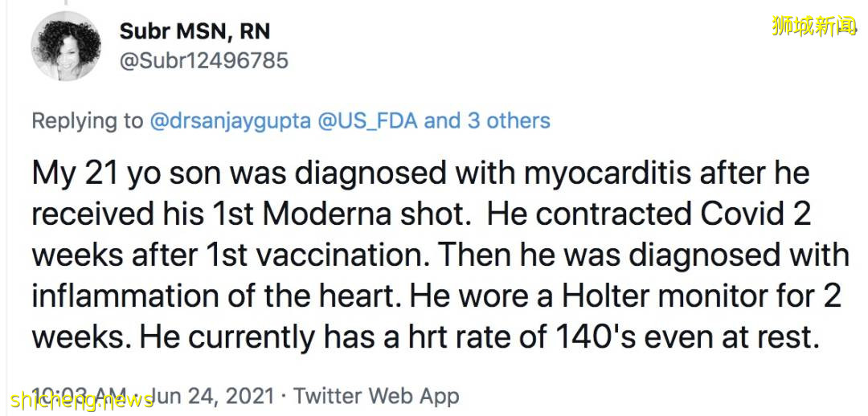Open the Subr MSN, RN display name
This screenshot has width=868, height=416.
[194, 31]
